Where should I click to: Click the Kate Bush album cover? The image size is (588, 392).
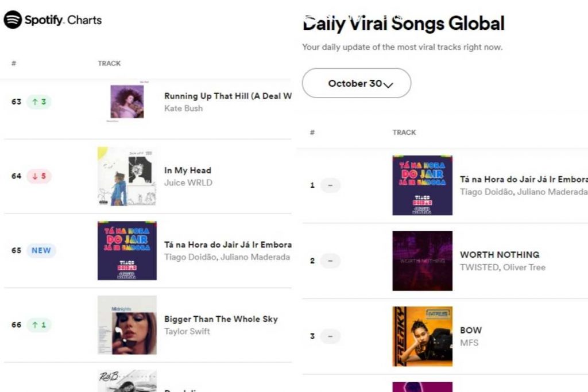pyautogui.click(x=127, y=102)
